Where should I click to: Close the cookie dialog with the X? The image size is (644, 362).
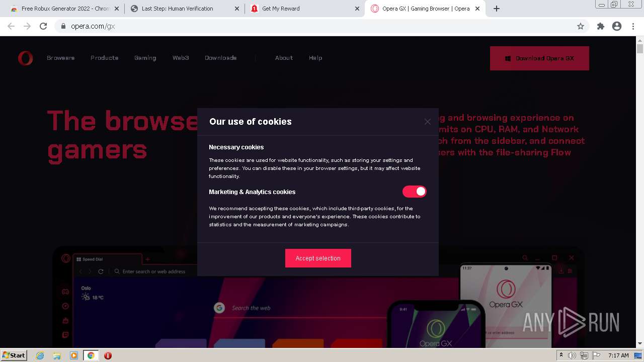click(428, 122)
